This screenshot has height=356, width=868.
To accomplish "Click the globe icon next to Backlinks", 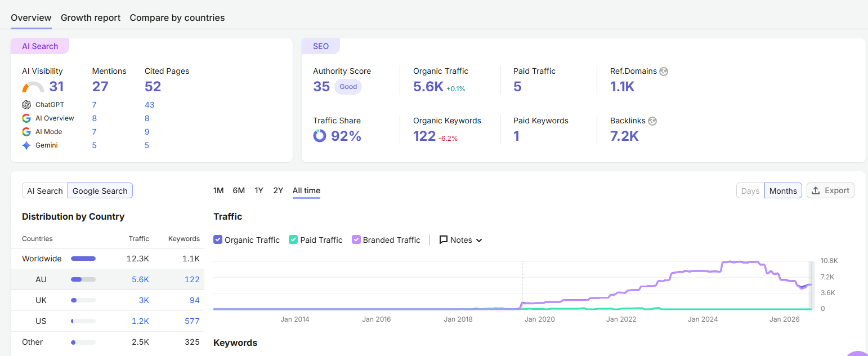I will coord(652,121).
